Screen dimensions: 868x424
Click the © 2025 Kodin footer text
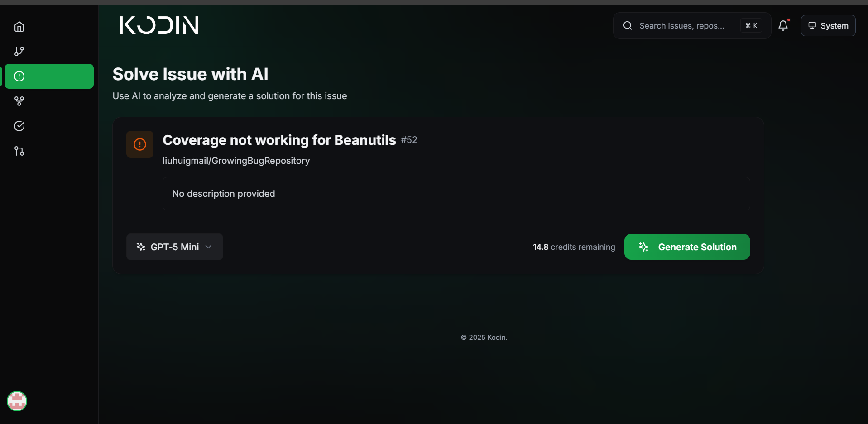[484, 338]
